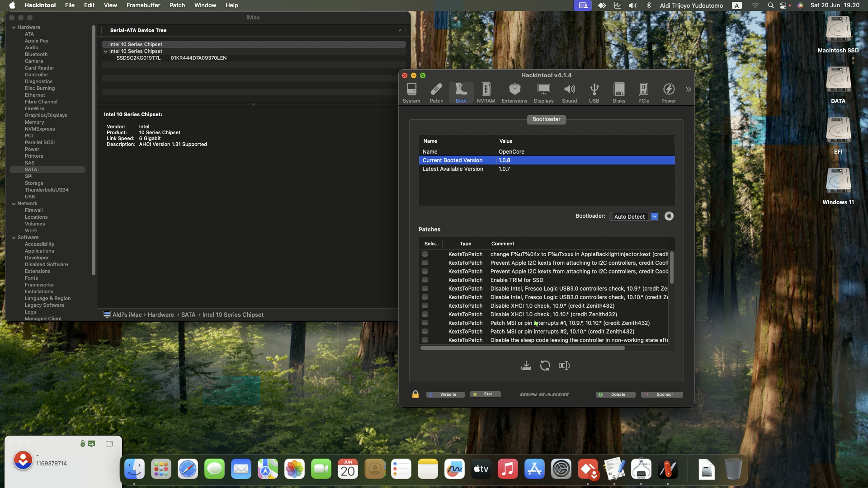This screenshot has height=488, width=868.
Task: Open the PCIe section icon
Action: point(644,93)
